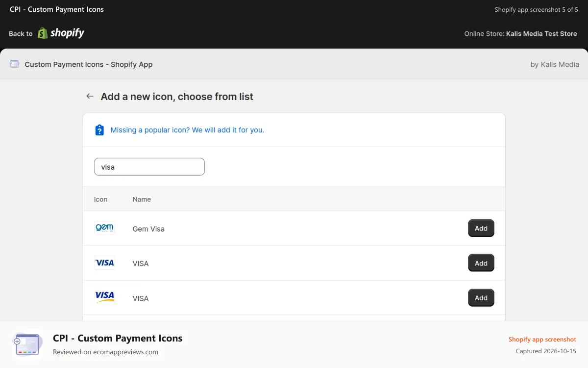Click CPI - Custom Payment Icons top title
This screenshot has height=368, width=588.
coord(57,9)
